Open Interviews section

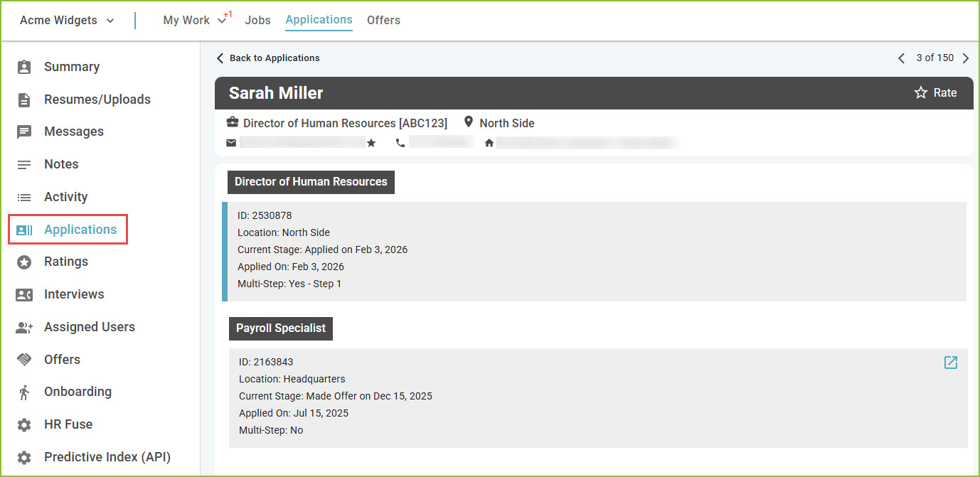(x=74, y=294)
